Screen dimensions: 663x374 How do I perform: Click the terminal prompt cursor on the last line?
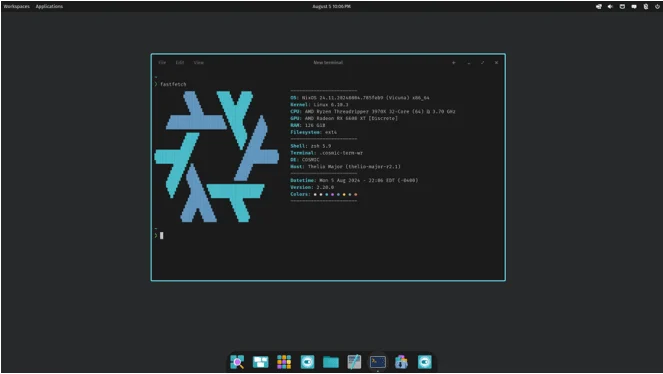(162, 236)
